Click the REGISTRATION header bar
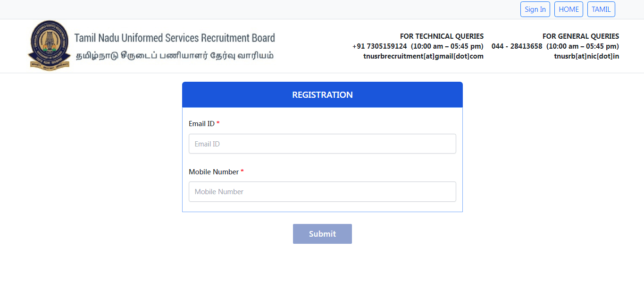This screenshot has height=300, width=644. (322, 95)
